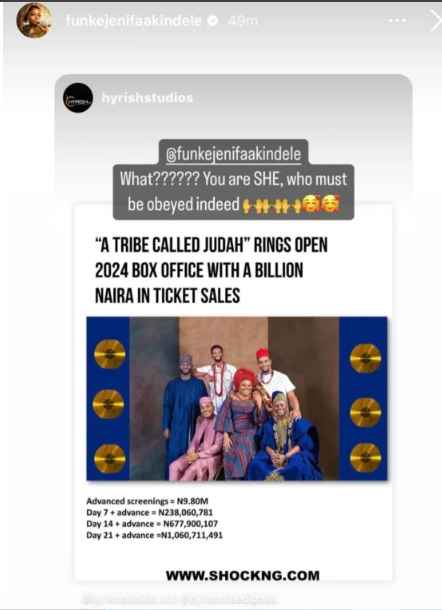Screen dimensions: 442x610
Task: Tap the Day 21 + advance figures line
Action: pyautogui.click(x=154, y=535)
